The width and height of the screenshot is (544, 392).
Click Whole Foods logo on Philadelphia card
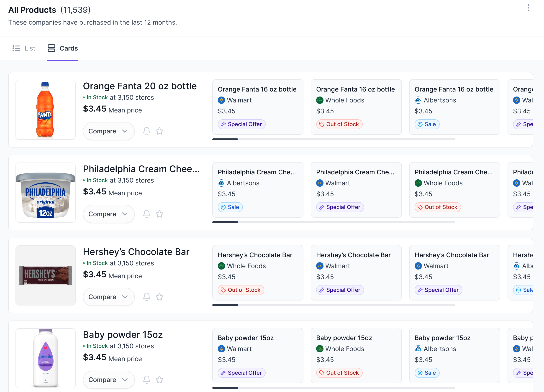(x=418, y=183)
